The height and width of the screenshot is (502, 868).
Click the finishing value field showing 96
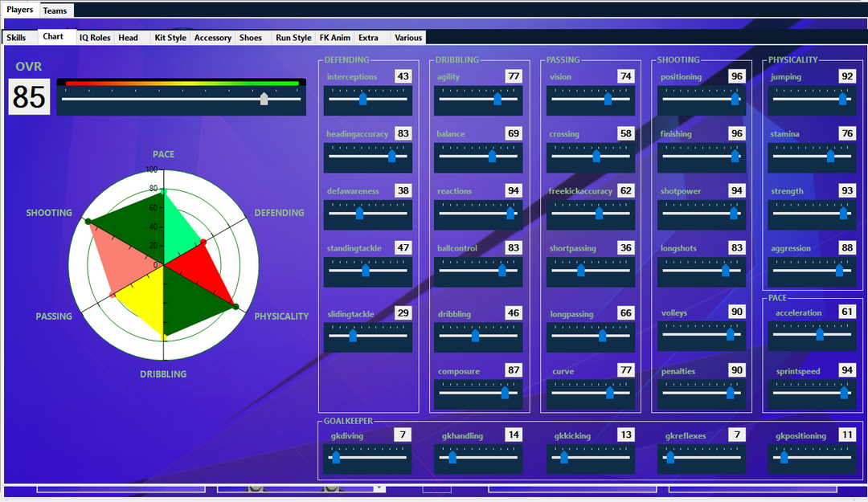[x=736, y=133]
